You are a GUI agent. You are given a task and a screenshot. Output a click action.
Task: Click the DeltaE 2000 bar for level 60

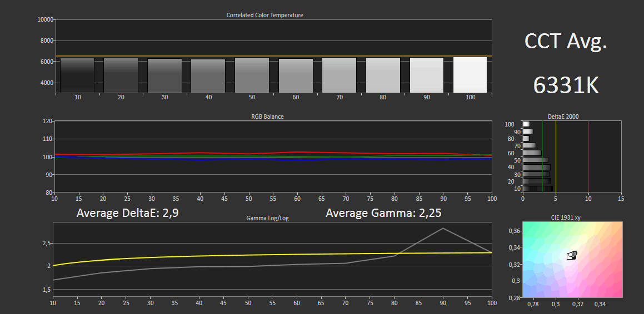tap(532, 153)
